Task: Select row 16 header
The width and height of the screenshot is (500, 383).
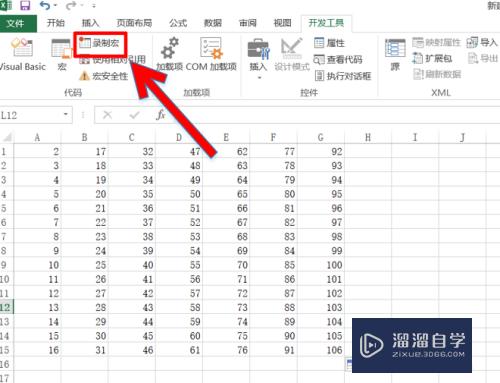Action: coord(7,364)
